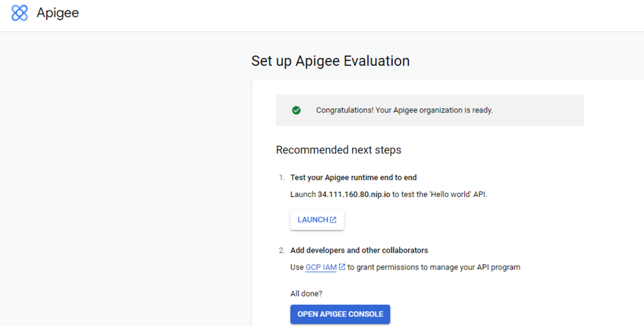Open Apigee Console button
The image size is (644, 326).
(340, 314)
